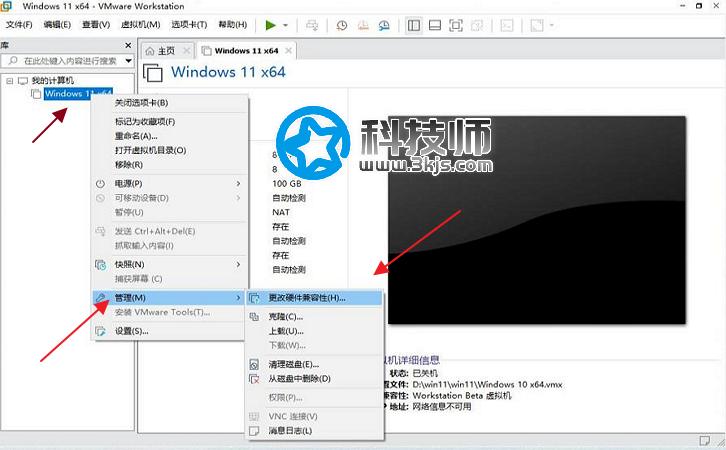Click the 网络信息不可用 address text
This screenshot has height=450, width=726.
442,406
